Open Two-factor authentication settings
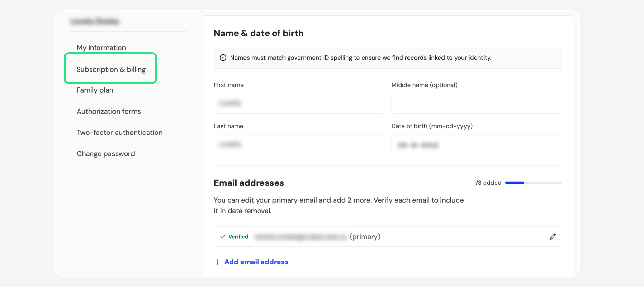Image resolution: width=644 pixels, height=287 pixels. coord(119,133)
